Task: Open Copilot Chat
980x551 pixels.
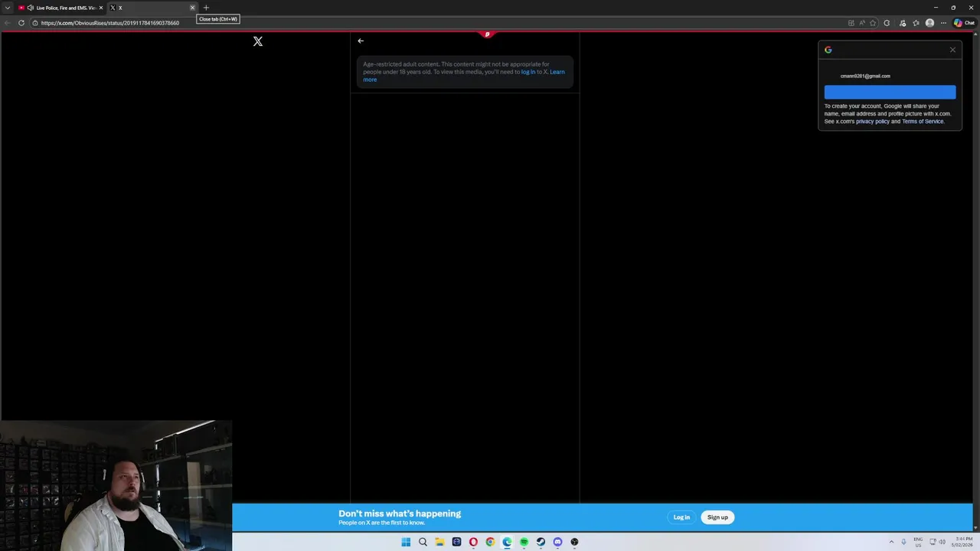Action: point(964,23)
